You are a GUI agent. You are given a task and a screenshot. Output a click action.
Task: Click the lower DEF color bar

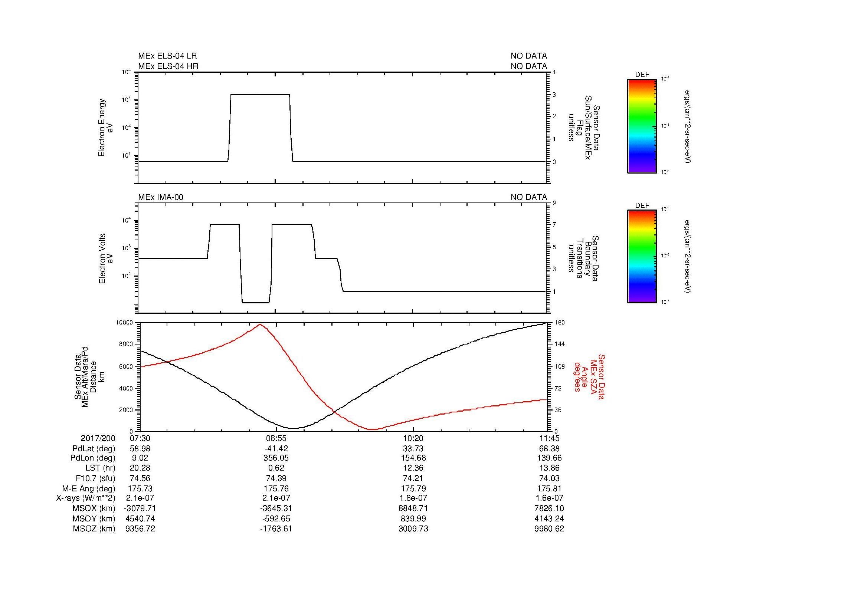(x=642, y=257)
